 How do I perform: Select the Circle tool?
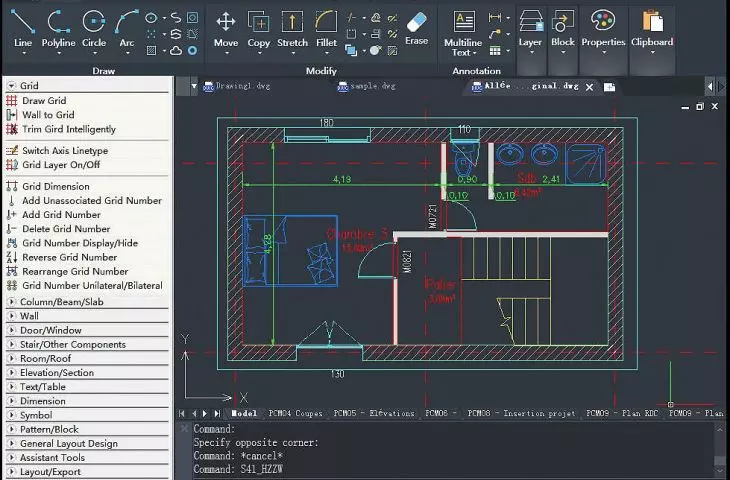94,28
